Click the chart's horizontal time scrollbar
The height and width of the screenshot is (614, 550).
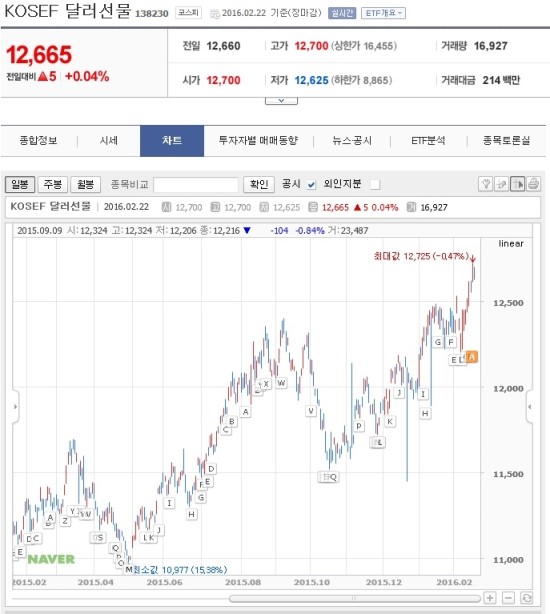[x=355, y=598]
